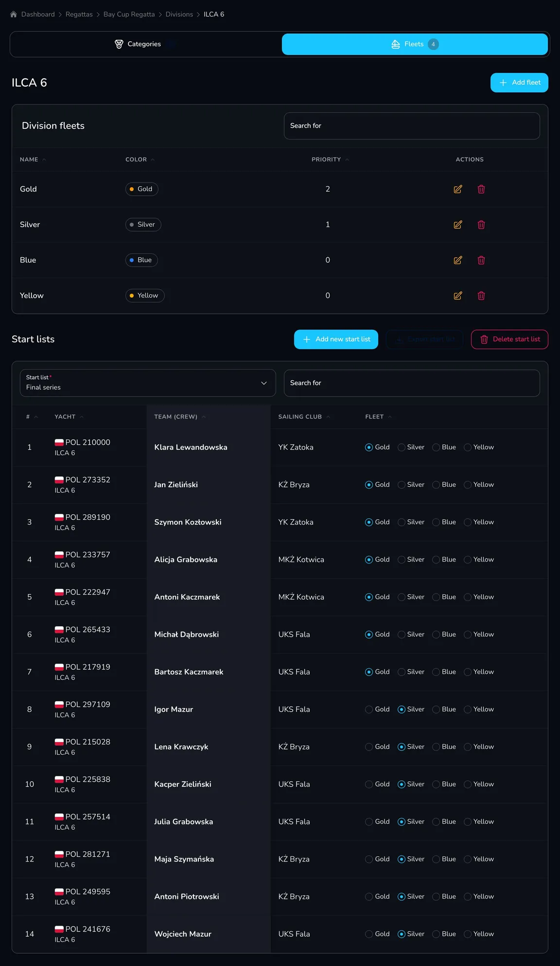This screenshot has height=966, width=560.
Task: Click the Polish flag next to POL 241676
Action: pos(59,929)
